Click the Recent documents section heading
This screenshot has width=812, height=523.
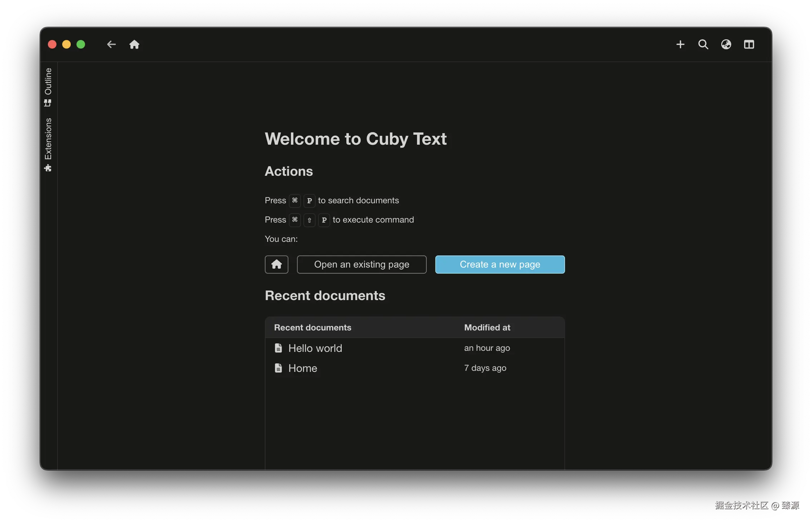(x=325, y=296)
